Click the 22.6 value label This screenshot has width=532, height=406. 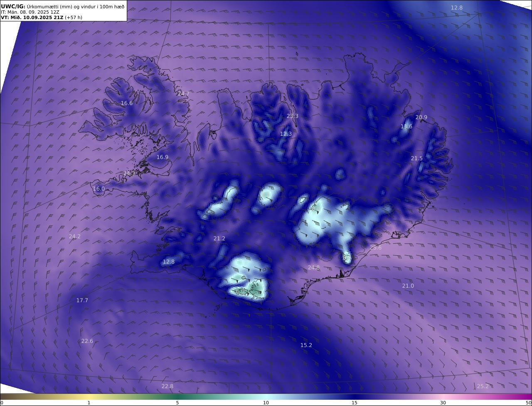coord(87,341)
